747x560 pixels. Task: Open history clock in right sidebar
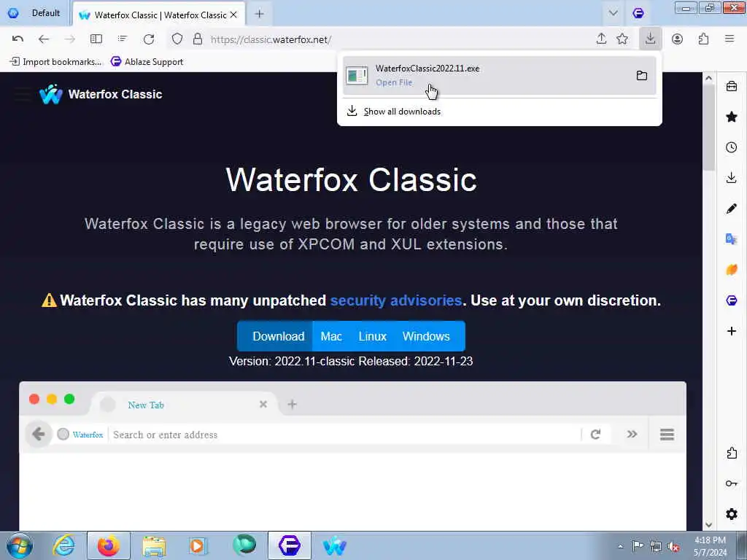click(x=731, y=147)
